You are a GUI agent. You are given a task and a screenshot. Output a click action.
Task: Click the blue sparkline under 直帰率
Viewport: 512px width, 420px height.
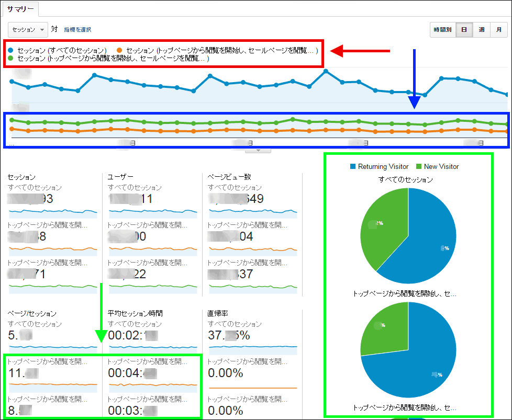253,350
